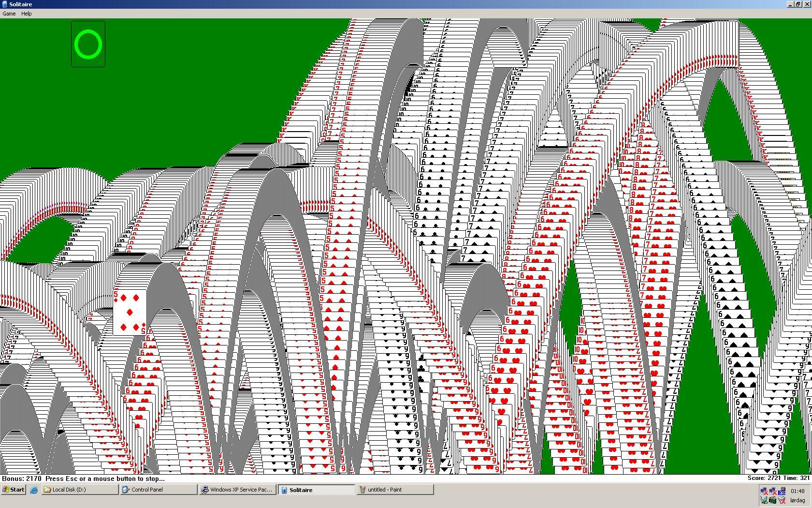Open the Game menu
The image size is (812, 508).
9,14
